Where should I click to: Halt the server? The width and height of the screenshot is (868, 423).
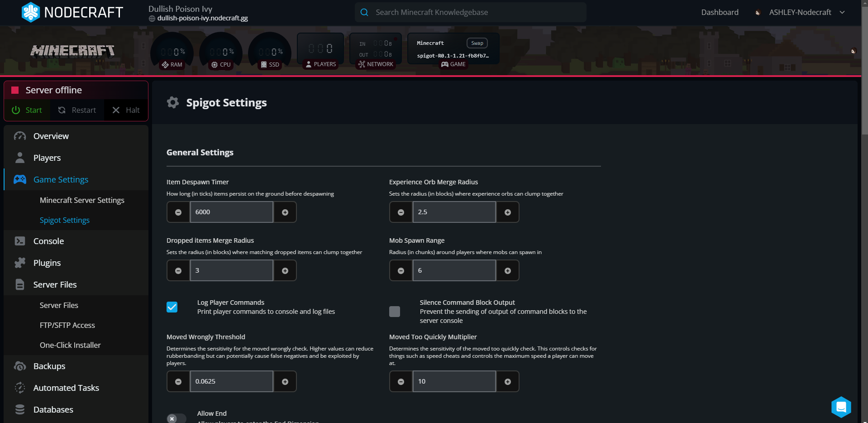click(x=126, y=110)
